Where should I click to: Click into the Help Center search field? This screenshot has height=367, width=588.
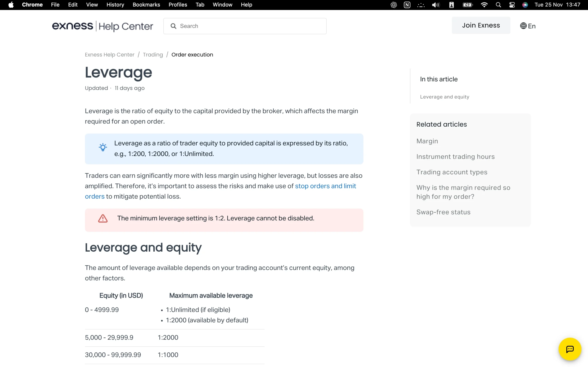click(250, 26)
